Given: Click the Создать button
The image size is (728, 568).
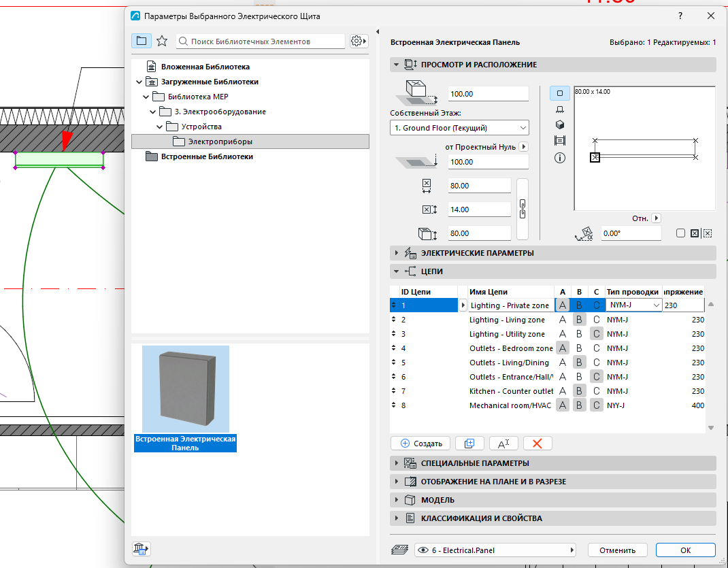Looking at the screenshot, I should coord(420,443).
